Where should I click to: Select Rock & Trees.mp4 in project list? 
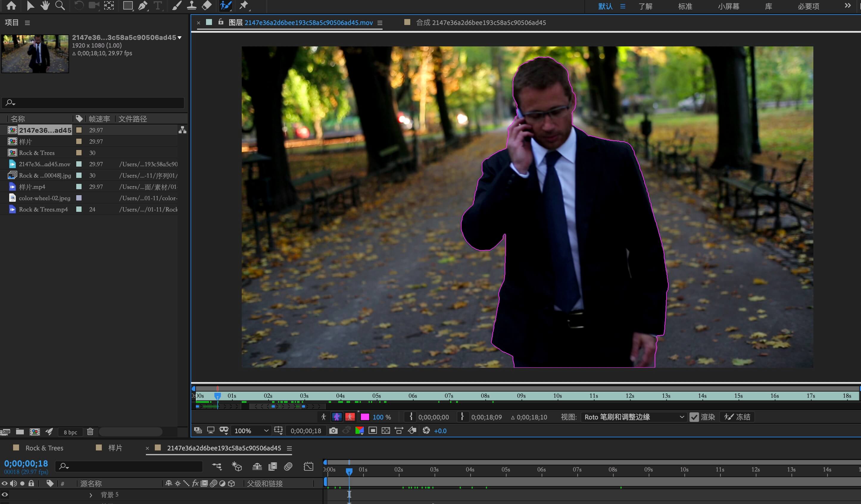tap(43, 209)
